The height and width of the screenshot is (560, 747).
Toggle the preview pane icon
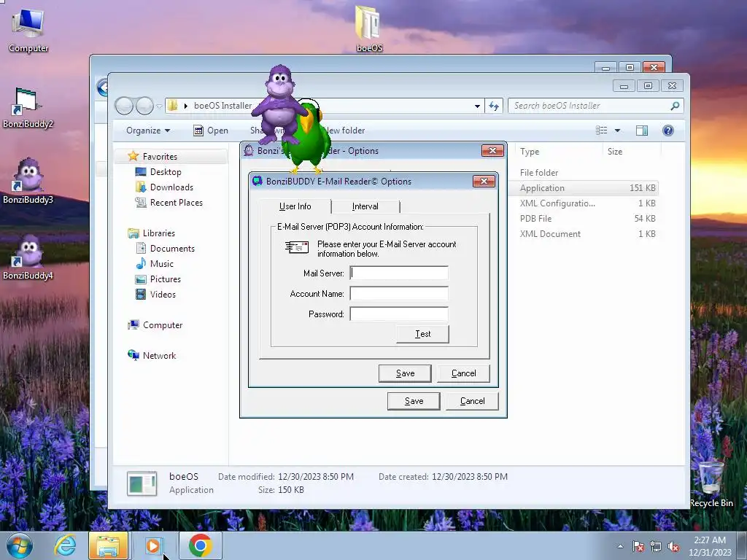point(642,131)
